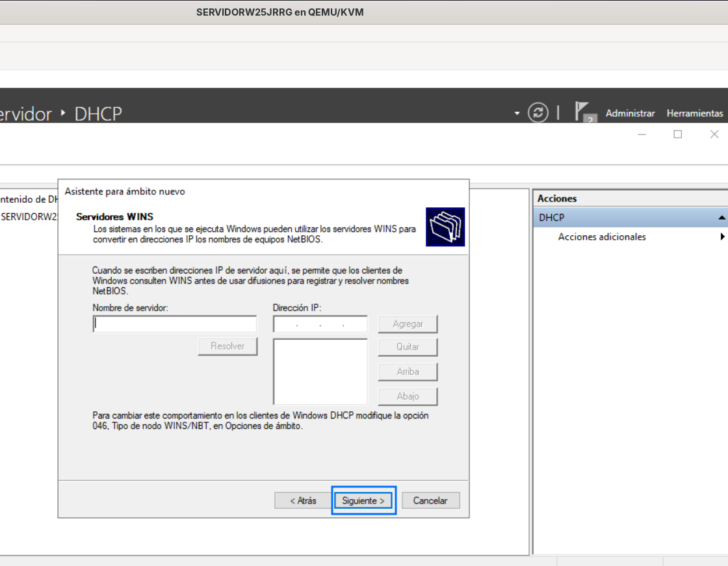Click the Resolver button
The image size is (728, 566).
(x=227, y=346)
